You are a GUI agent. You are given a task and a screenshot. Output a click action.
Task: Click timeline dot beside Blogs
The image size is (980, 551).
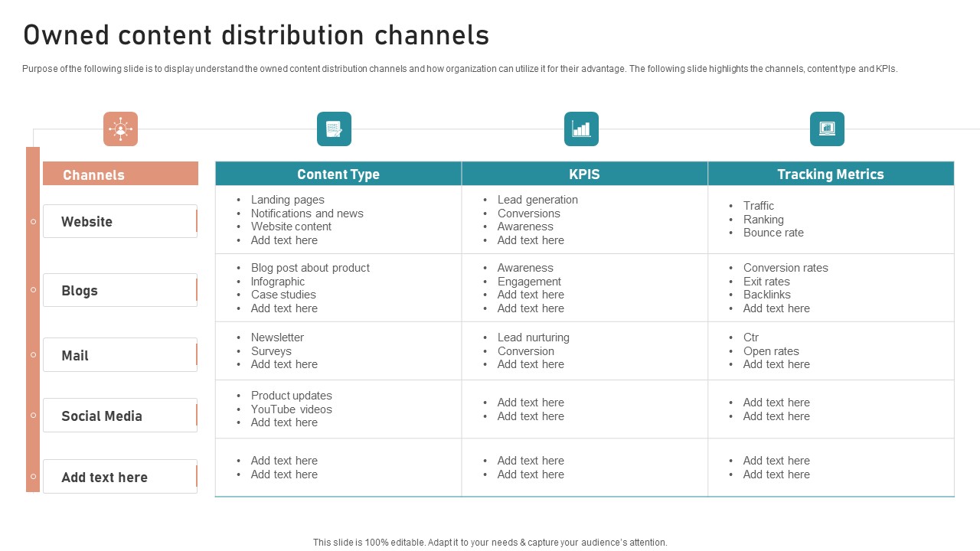tap(33, 290)
